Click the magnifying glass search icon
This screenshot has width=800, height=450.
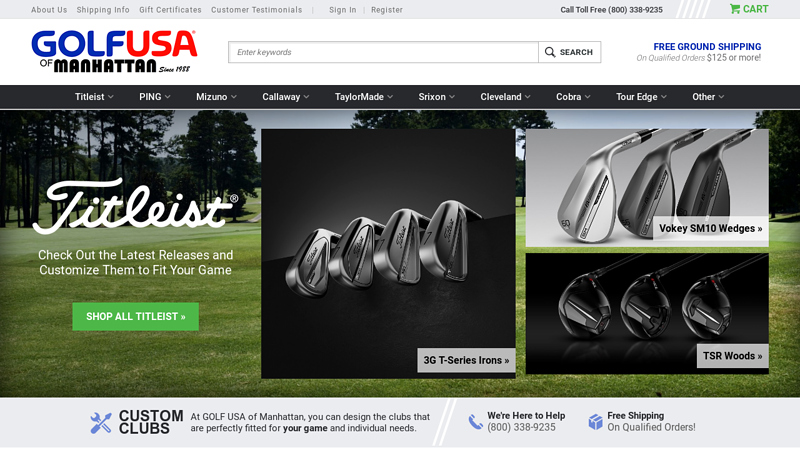[x=549, y=52]
